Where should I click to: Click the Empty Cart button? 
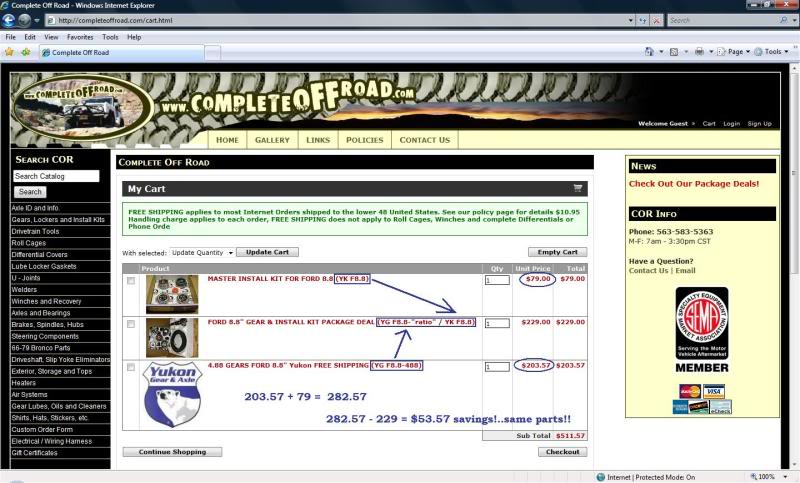click(x=557, y=252)
